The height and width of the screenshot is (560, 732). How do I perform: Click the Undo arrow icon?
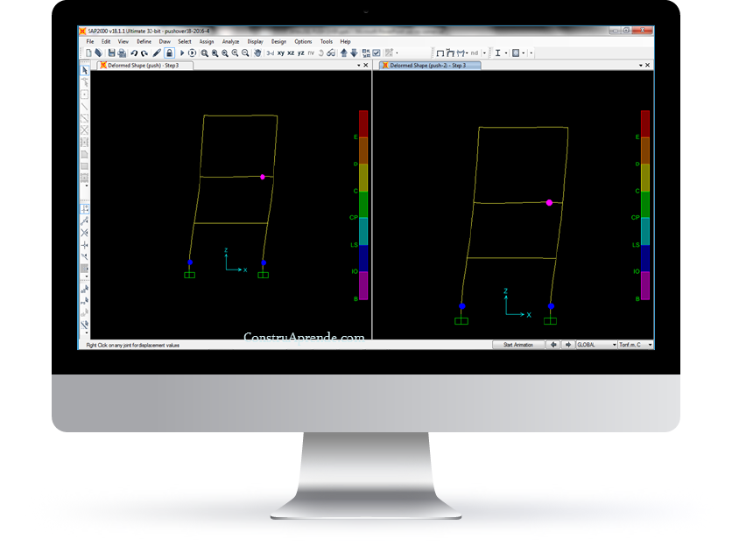[x=134, y=53]
